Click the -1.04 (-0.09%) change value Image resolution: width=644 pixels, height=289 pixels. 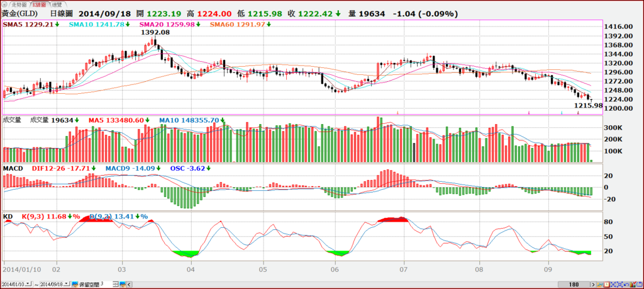[426, 14]
